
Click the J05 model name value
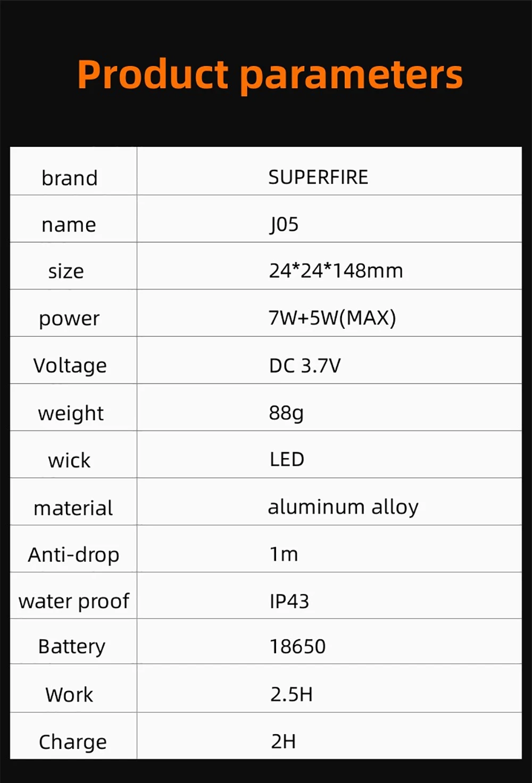pyautogui.click(x=284, y=224)
